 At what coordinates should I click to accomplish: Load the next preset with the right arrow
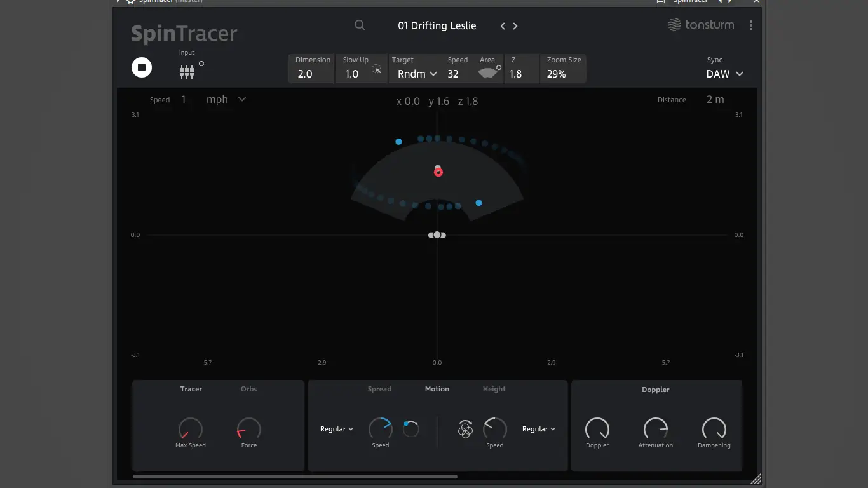pos(515,25)
